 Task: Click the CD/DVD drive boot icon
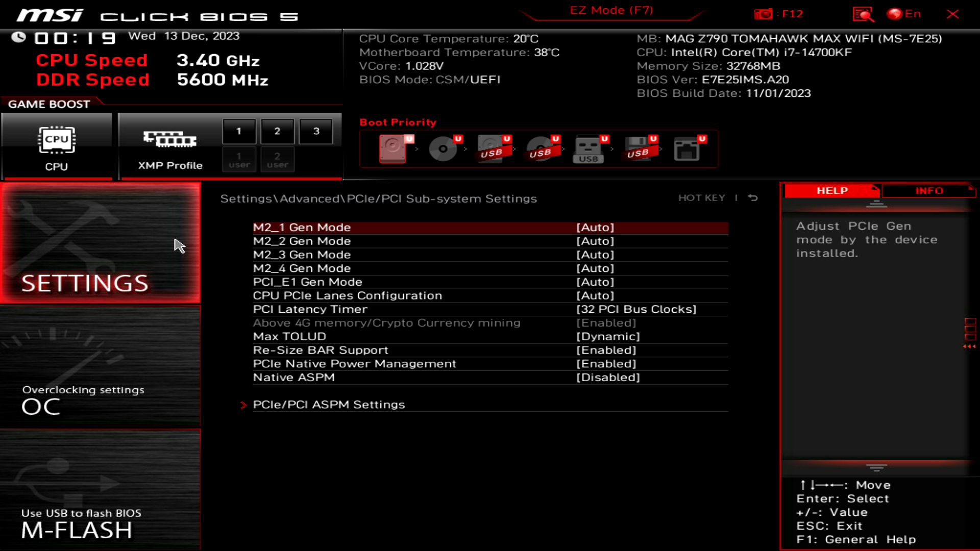coord(442,149)
